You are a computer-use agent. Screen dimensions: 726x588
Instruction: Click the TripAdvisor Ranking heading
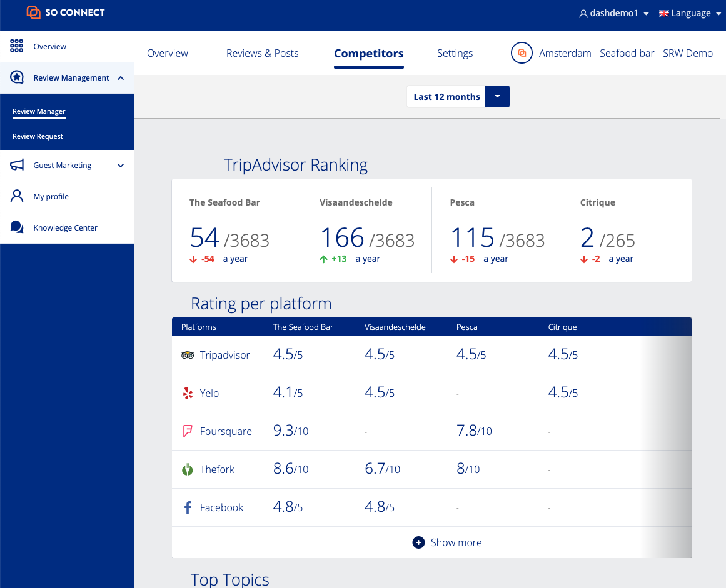295,165
